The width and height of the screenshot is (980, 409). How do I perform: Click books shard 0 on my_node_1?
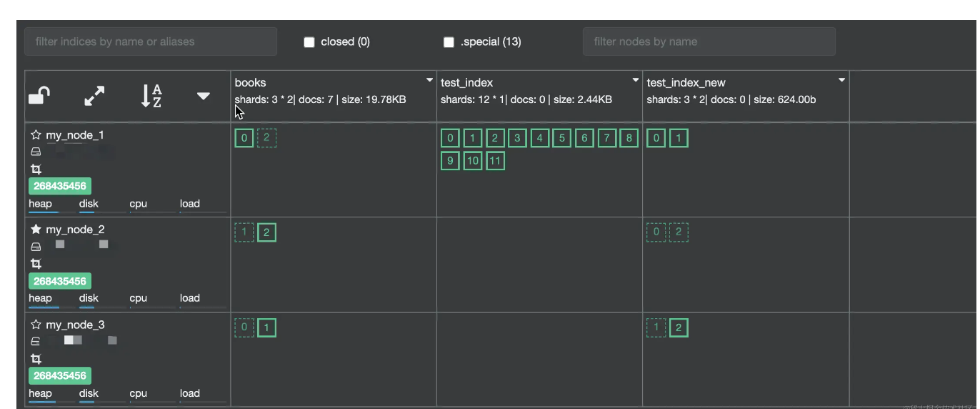244,138
